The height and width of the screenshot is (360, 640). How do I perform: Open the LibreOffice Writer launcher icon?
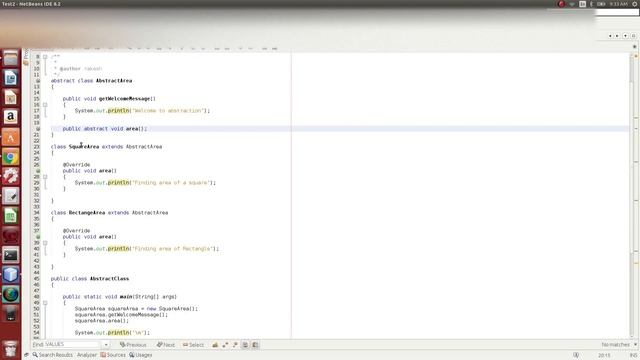pyautogui.click(x=11, y=78)
